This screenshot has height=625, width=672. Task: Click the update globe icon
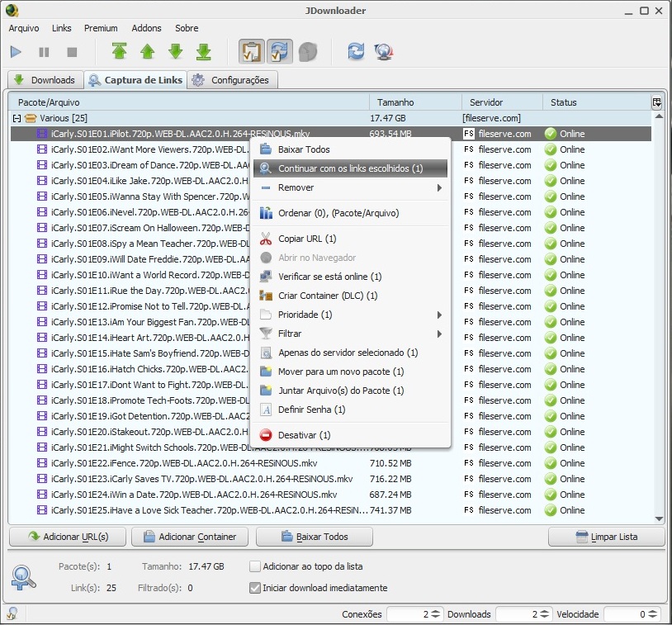click(384, 52)
